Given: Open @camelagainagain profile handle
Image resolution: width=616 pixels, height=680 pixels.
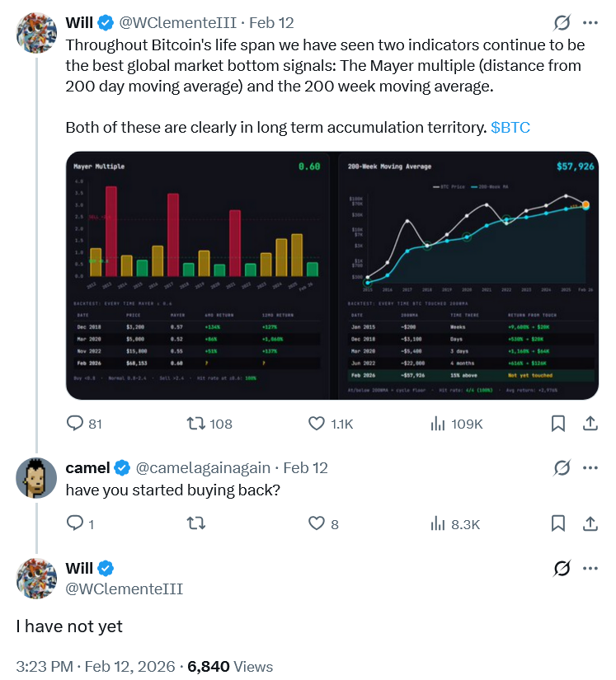Looking at the screenshot, I should coord(203,467).
